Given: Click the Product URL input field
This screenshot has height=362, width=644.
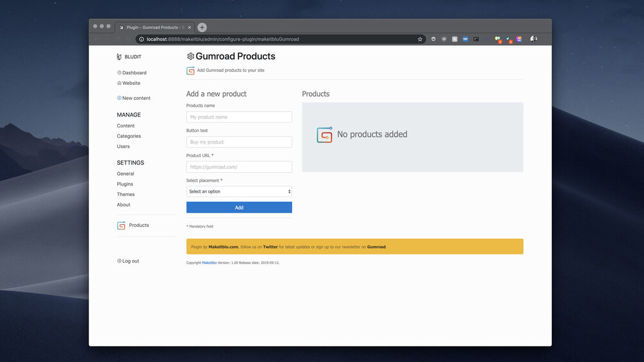Looking at the screenshot, I should click(239, 167).
